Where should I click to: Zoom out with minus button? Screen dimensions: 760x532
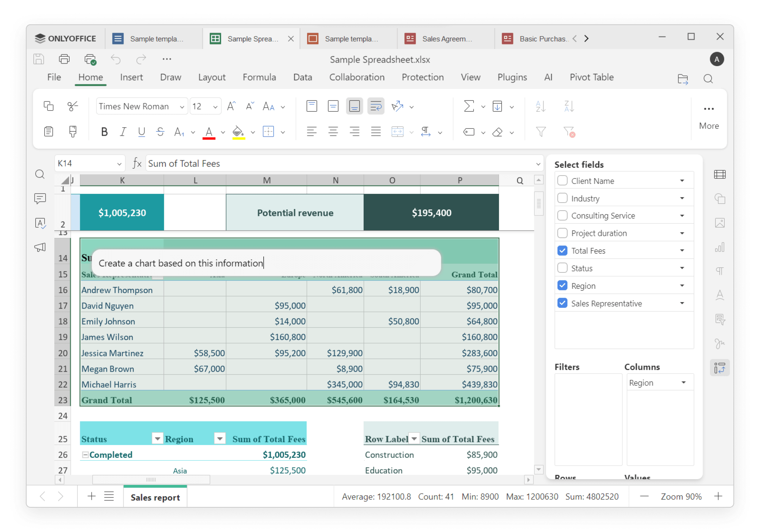tap(644, 496)
